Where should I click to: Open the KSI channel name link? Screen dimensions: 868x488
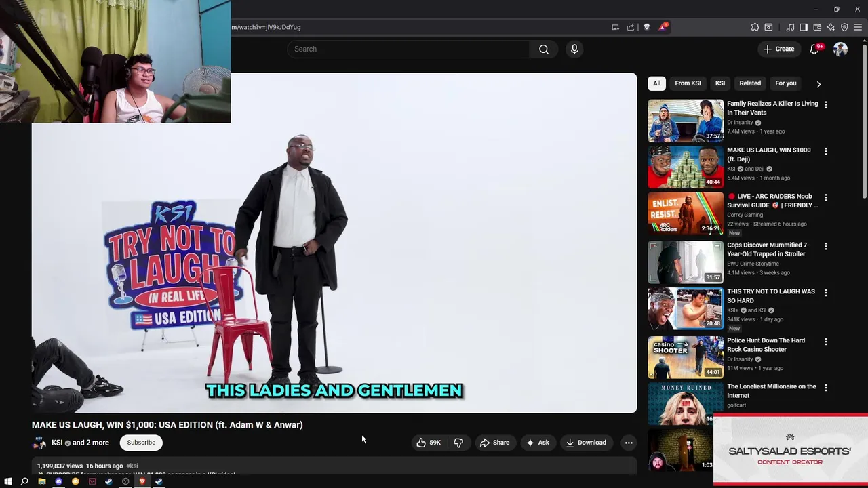tap(57, 443)
